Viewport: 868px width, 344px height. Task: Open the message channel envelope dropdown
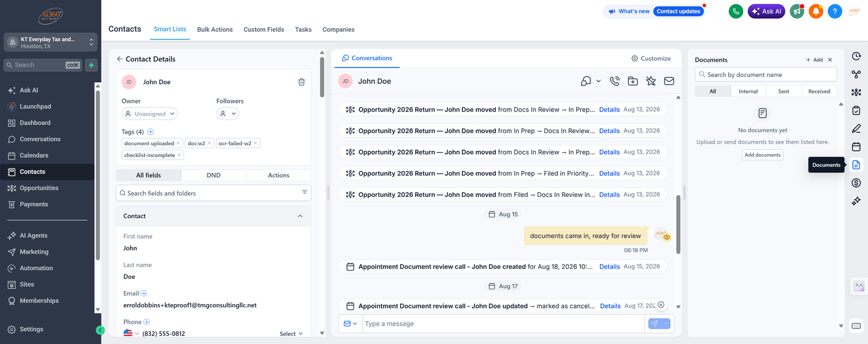tap(350, 324)
